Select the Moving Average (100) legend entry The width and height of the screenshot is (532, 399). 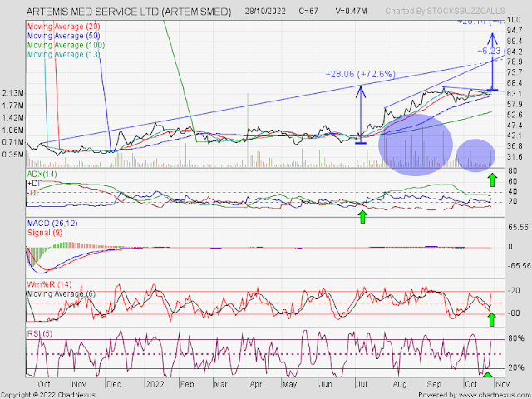click(66, 45)
